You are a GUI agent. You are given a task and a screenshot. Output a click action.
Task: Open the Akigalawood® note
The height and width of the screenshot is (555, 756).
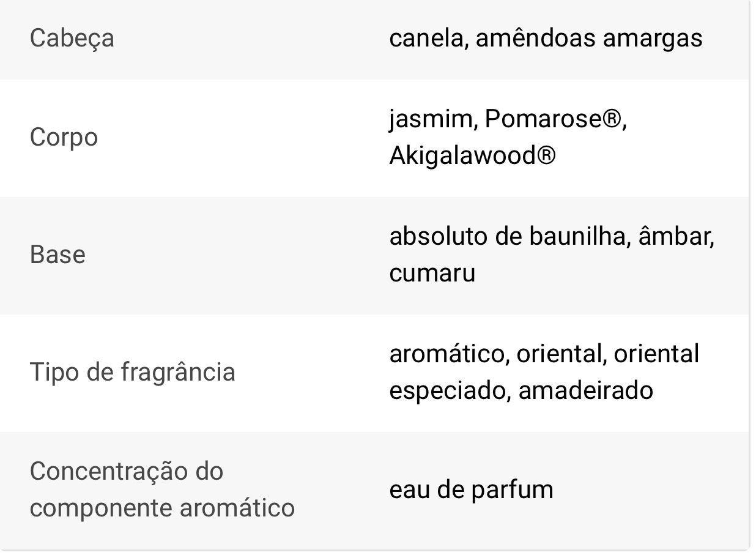pos(472,156)
